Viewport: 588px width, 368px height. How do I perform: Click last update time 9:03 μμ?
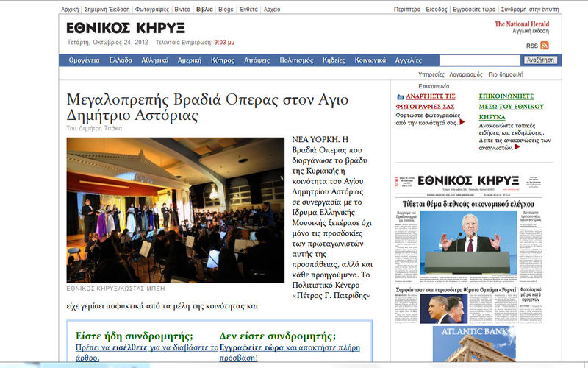(x=224, y=43)
